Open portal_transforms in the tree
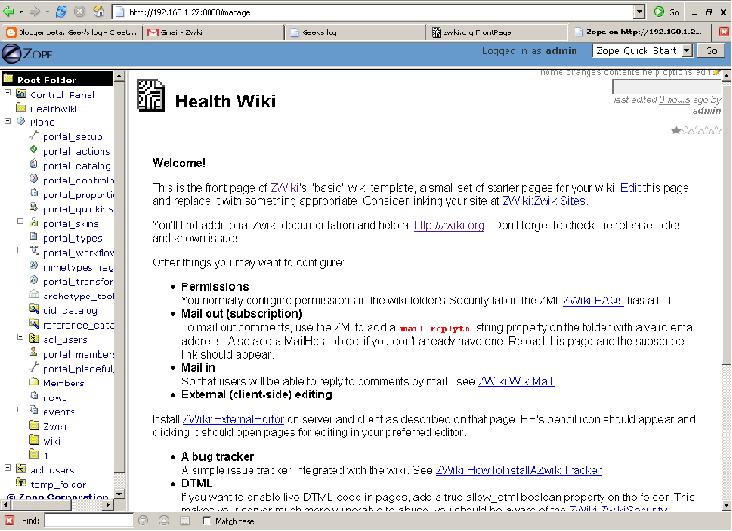732x531 pixels. (78, 282)
